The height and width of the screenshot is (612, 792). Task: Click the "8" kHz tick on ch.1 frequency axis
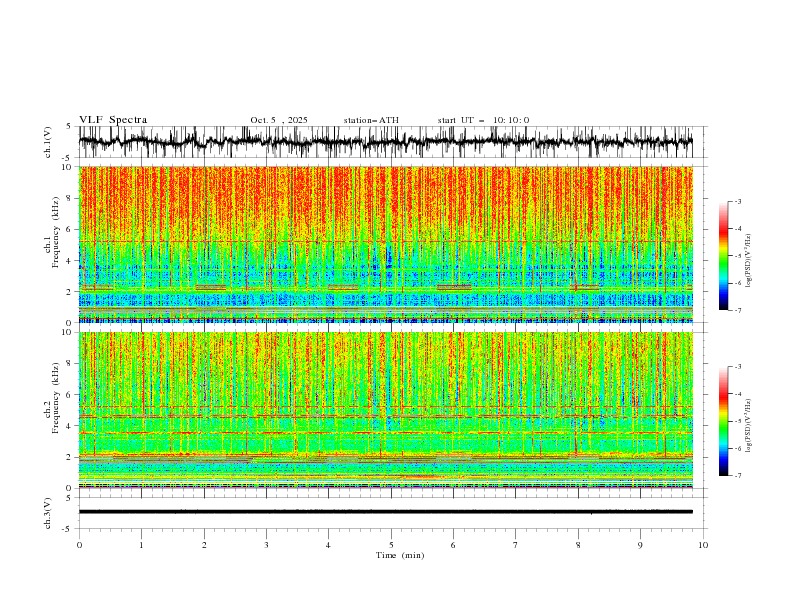tap(69, 198)
